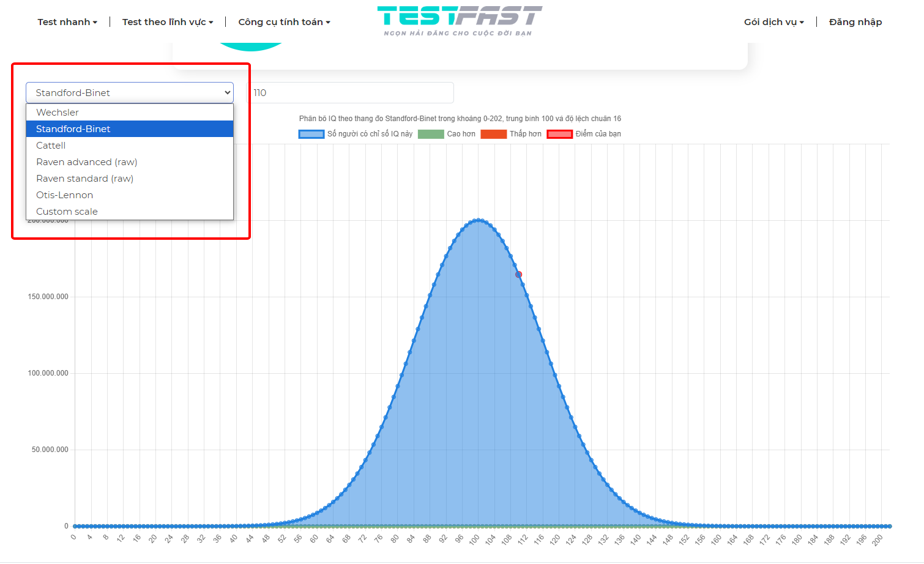924x564 pixels.
Task: Select Raven advanced (raw) option
Action: pyautogui.click(x=86, y=162)
